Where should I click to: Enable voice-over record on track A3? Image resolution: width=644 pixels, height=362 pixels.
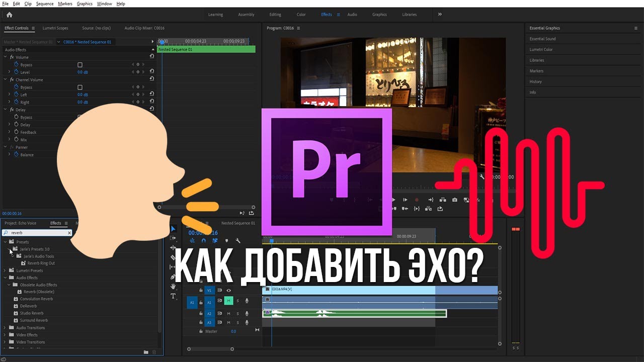247,322
